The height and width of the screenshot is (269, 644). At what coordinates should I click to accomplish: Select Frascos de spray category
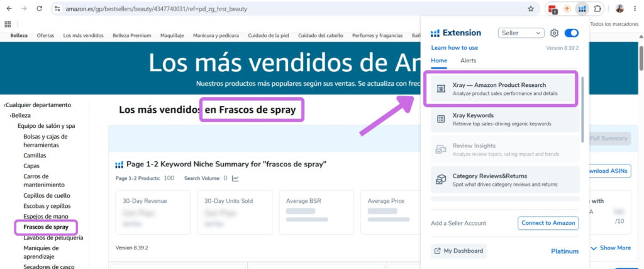45,227
